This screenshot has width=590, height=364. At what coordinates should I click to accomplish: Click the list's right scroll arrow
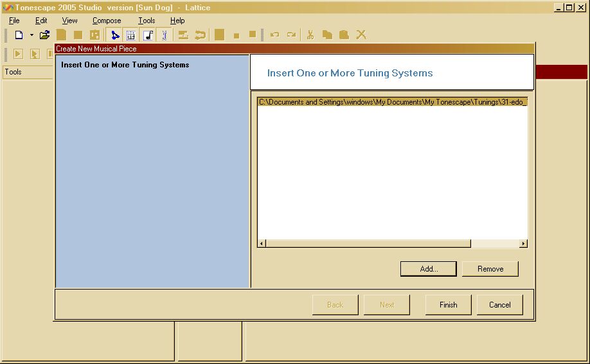[523, 244]
